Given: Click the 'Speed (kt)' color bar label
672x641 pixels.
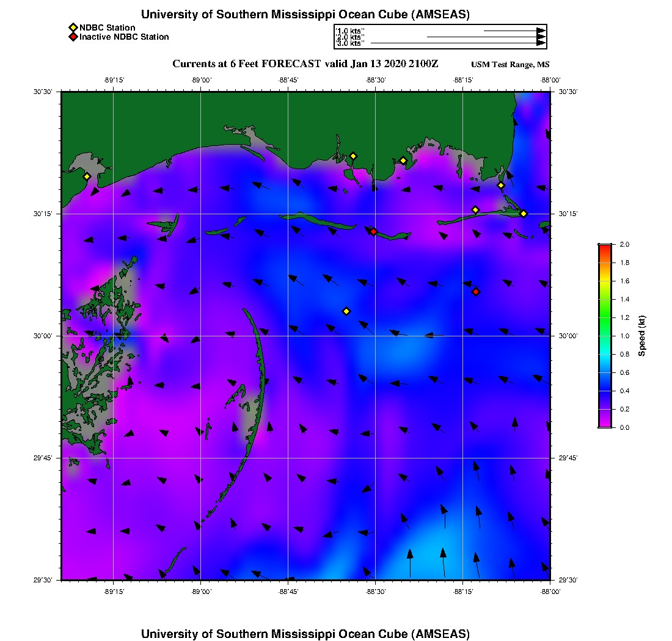Looking at the screenshot, I should tap(641, 336).
